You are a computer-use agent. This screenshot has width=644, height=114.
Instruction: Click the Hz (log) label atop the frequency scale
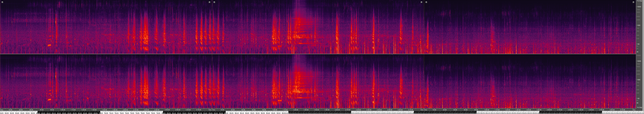click(640, 1)
